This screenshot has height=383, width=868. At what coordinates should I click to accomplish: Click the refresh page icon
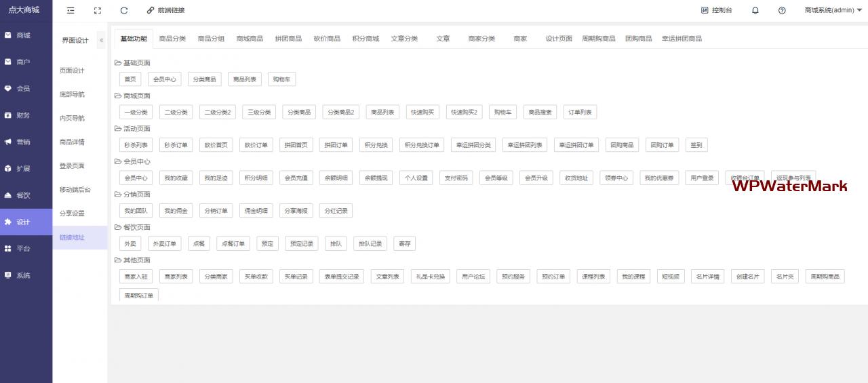coord(124,10)
